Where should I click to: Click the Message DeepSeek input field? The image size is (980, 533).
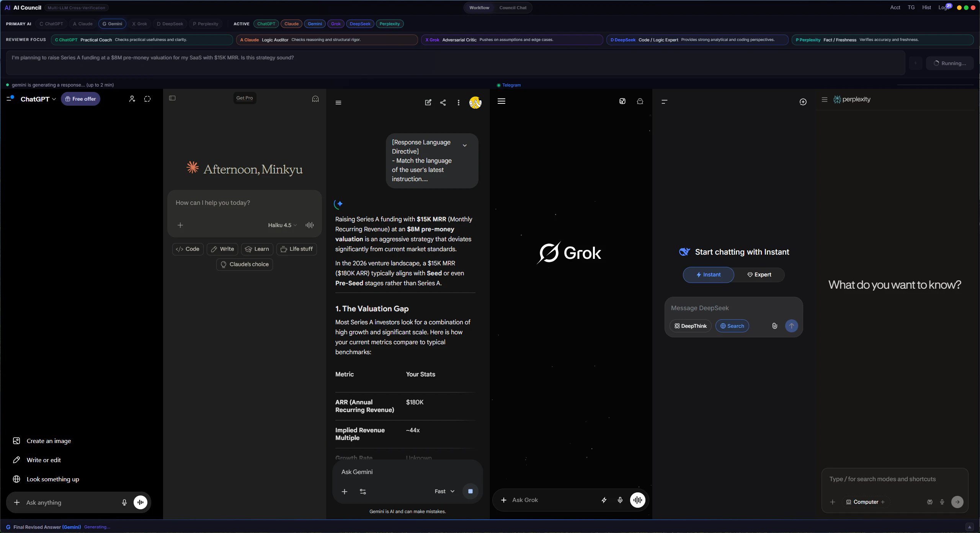click(733, 308)
